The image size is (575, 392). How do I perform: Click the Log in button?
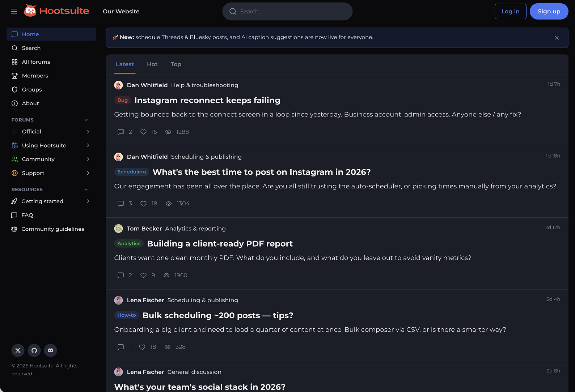point(510,12)
